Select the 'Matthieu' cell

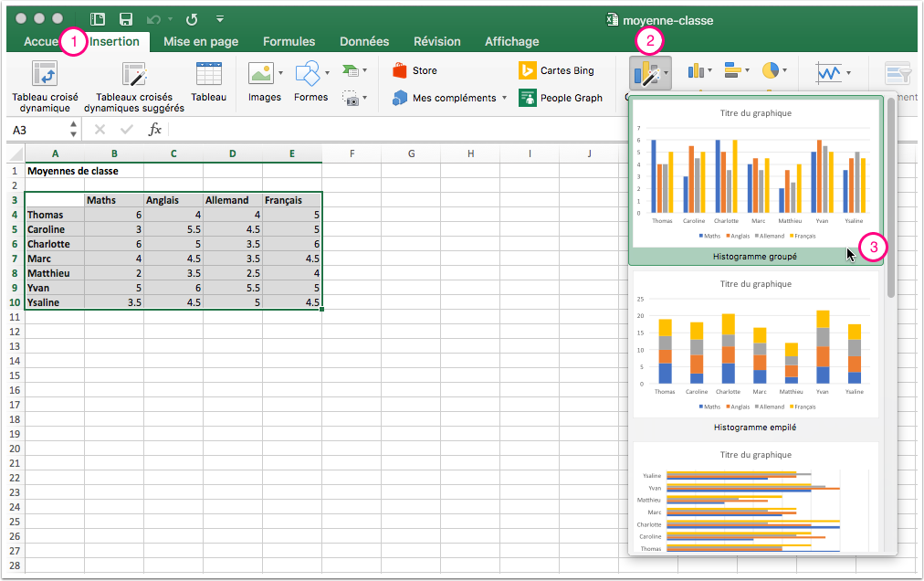pyautogui.click(x=55, y=273)
